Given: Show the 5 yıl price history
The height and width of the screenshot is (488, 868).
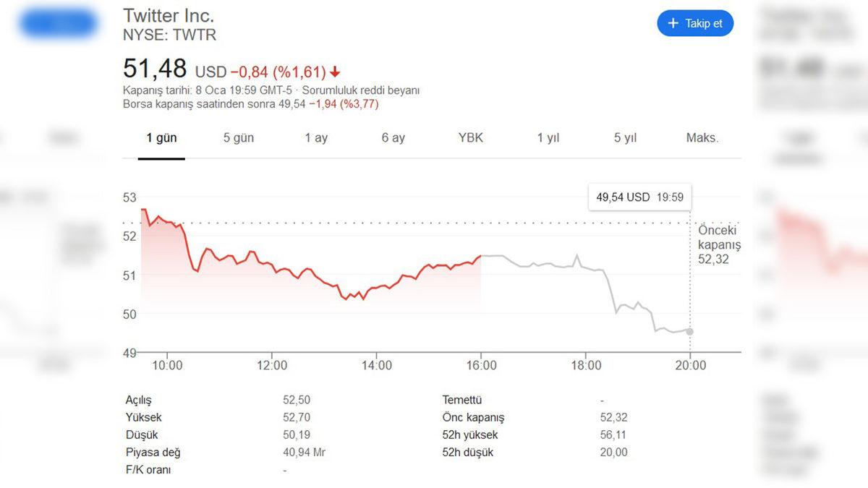Looking at the screenshot, I should (x=625, y=138).
